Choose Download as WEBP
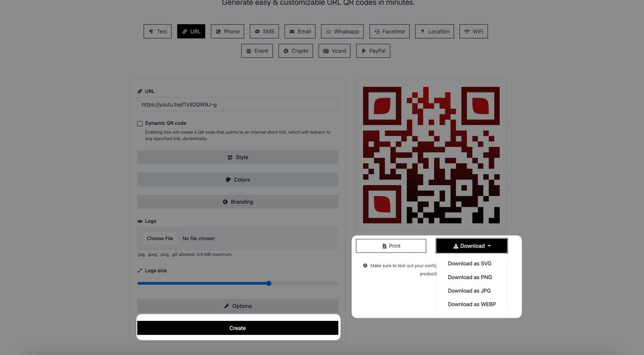644x355 pixels. 472,304
